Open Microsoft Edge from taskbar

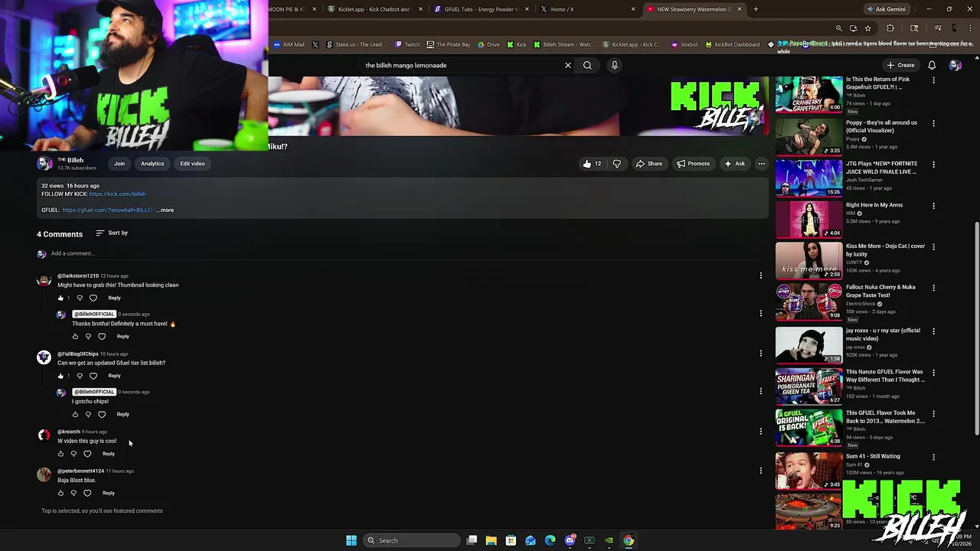click(x=550, y=540)
